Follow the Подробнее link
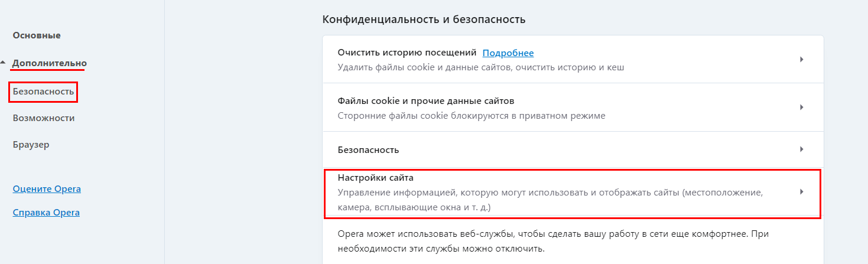The width and height of the screenshot is (868, 264). coord(508,53)
